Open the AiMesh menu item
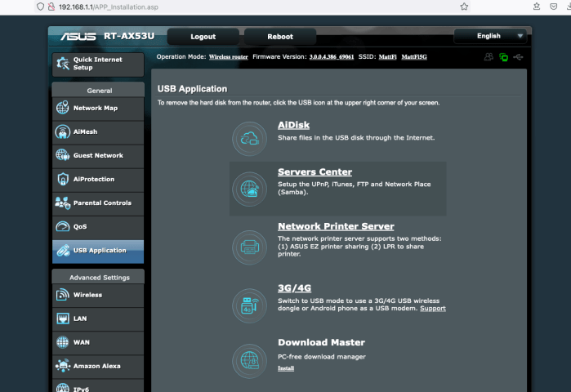The image size is (571, 392). [x=98, y=131]
